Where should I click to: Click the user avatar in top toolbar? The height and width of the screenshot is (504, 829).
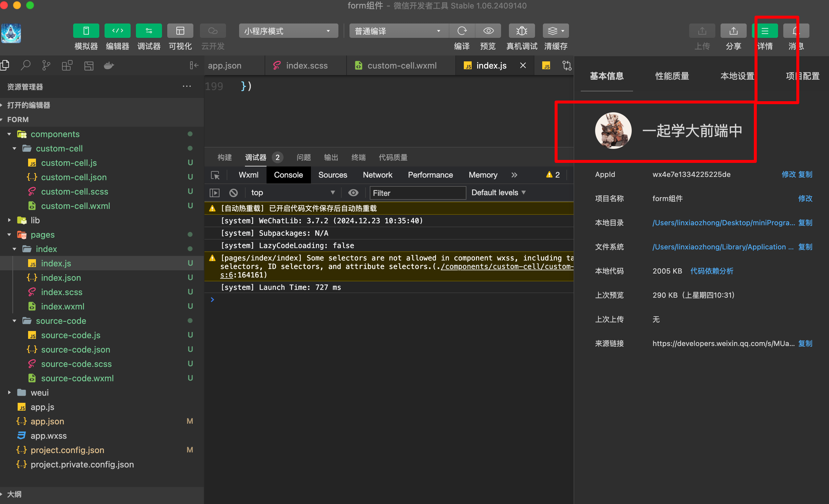tap(11, 33)
